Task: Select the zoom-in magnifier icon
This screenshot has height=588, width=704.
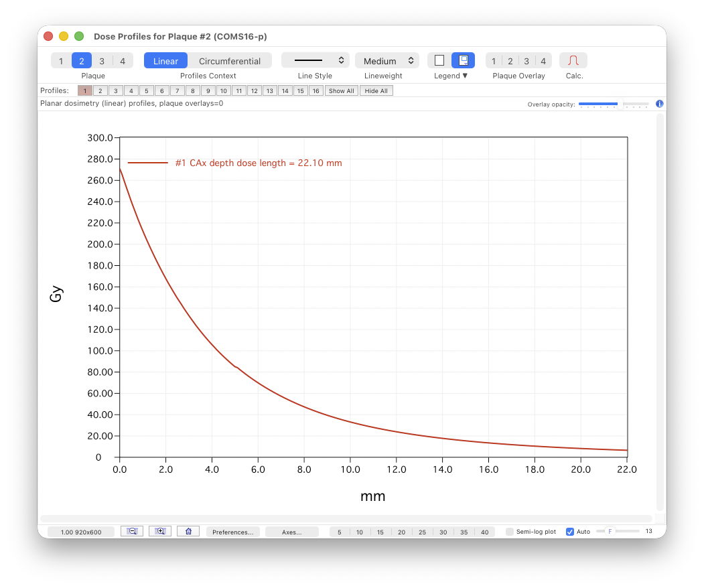Action: 160,530
